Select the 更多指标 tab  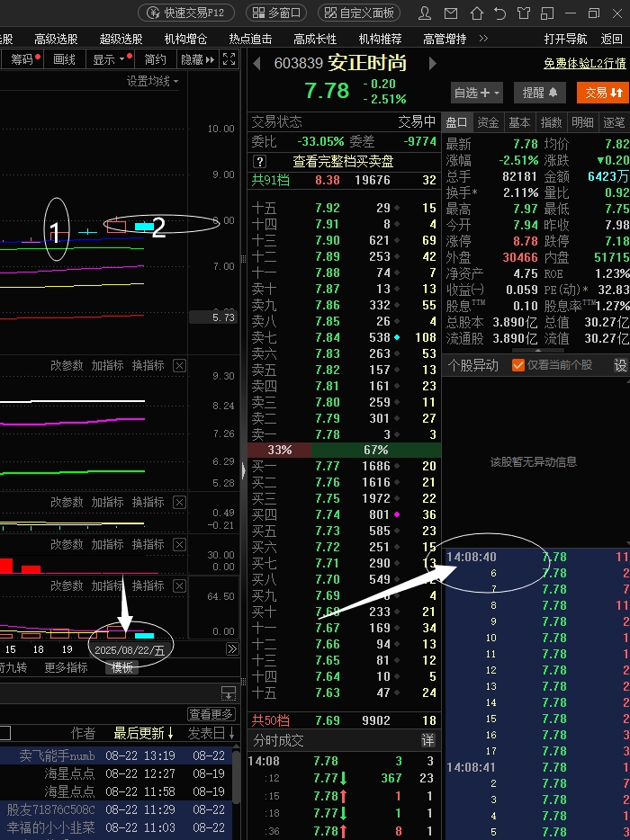[66, 667]
